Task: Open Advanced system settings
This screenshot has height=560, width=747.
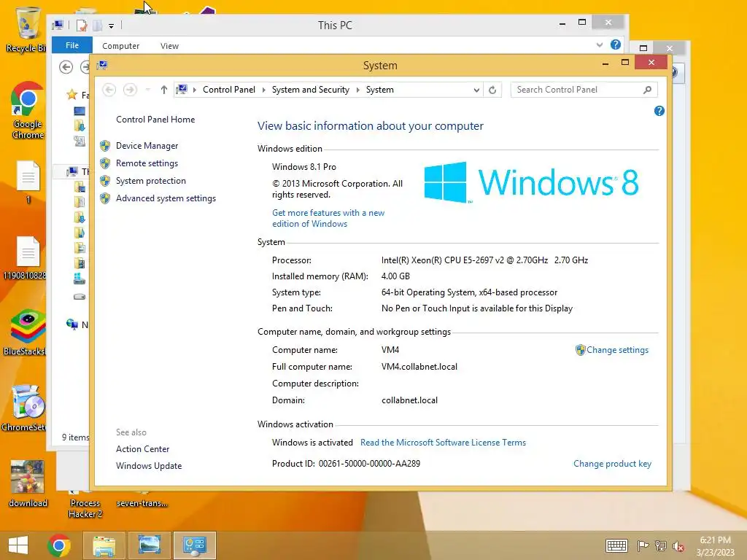Action: 166,198
